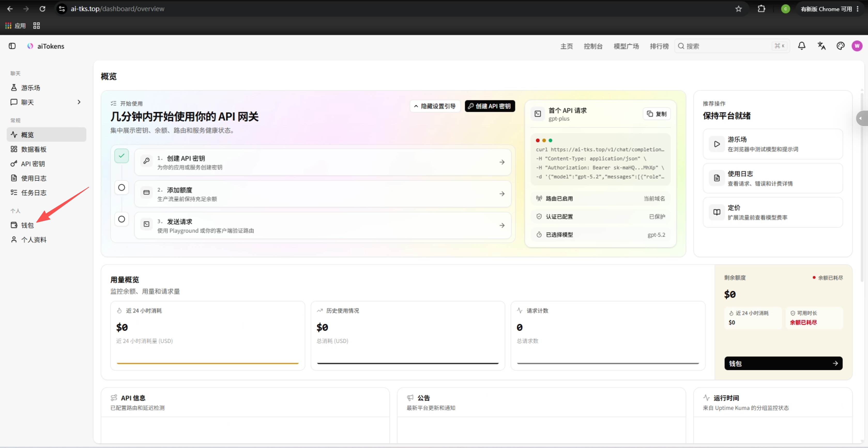Open 使用日志 in the sidebar

(47, 178)
